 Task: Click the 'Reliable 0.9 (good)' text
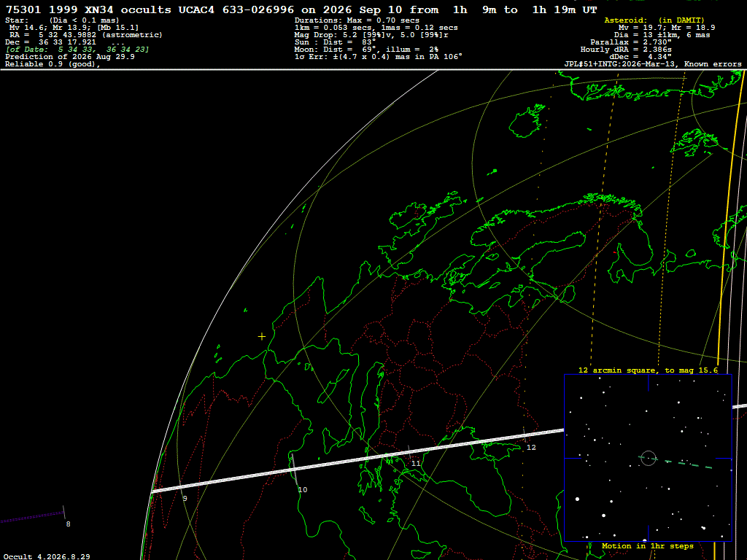coord(53,64)
